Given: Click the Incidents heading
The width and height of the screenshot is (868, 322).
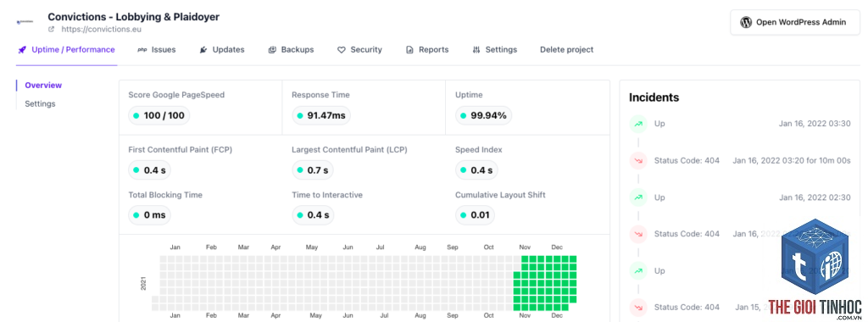Looking at the screenshot, I should point(654,98).
